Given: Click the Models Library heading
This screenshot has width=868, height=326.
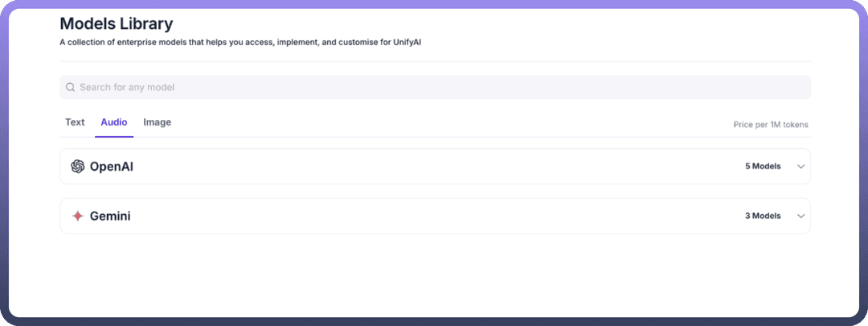Looking at the screenshot, I should click(x=116, y=24).
